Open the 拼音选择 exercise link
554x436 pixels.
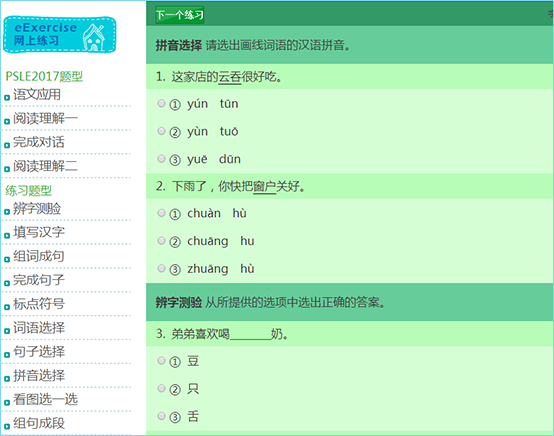point(39,375)
